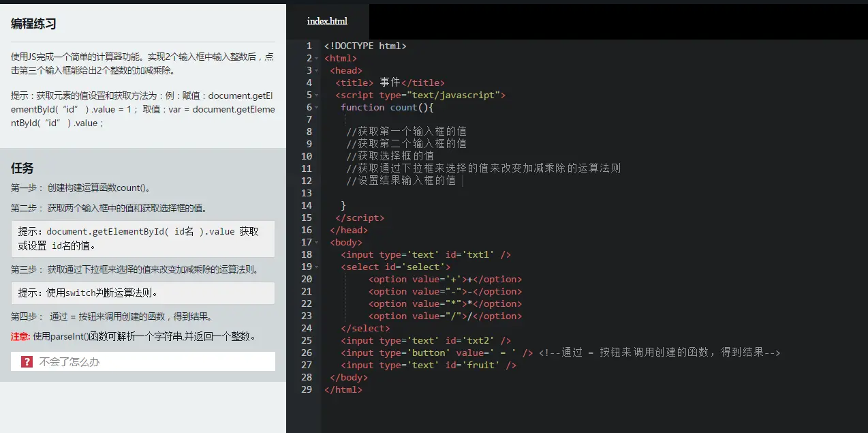The image size is (868, 433).
Task: Click the 任务 section heading
Action: point(22,168)
